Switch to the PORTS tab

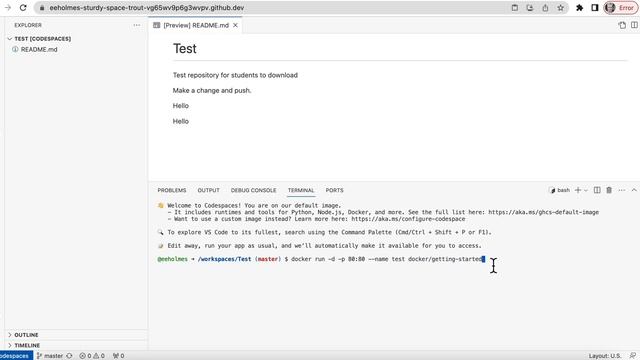tap(334, 190)
